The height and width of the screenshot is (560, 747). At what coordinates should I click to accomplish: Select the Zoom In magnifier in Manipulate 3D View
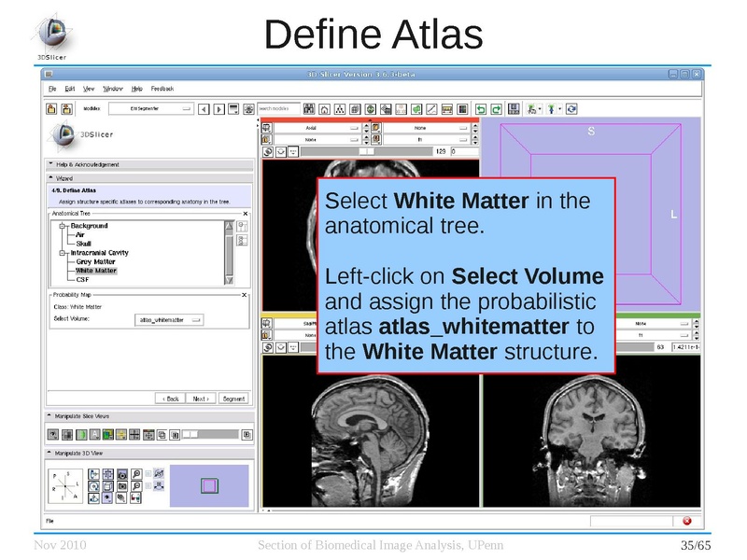click(135, 473)
